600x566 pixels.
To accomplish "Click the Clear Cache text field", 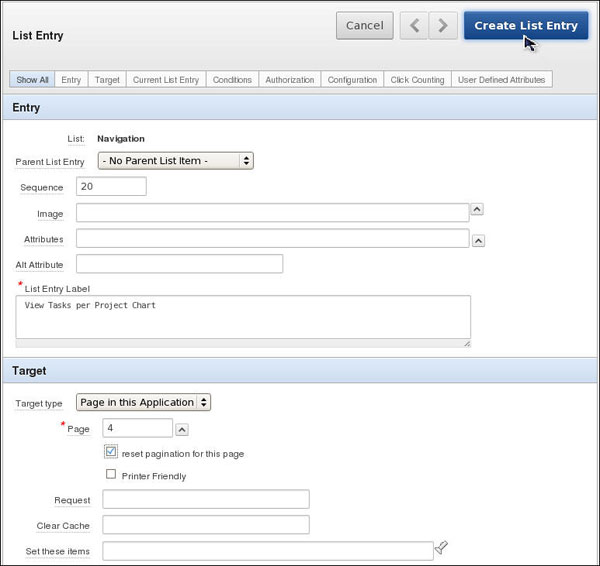I will tap(206, 524).
